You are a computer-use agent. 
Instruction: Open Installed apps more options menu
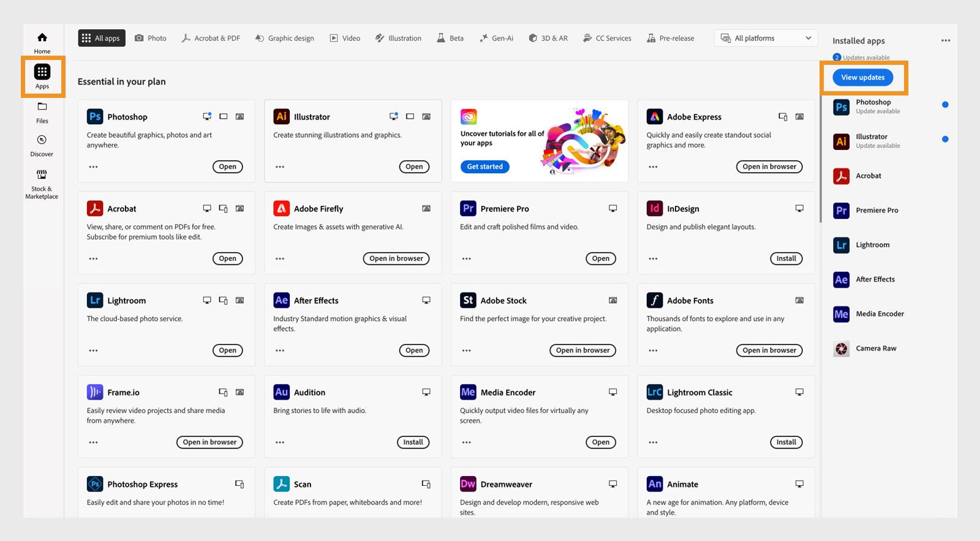[946, 40]
